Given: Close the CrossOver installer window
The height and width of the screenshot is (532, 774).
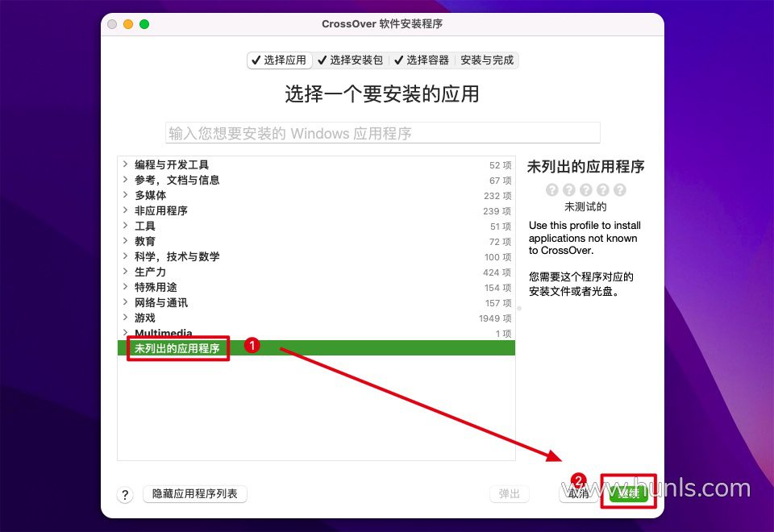Looking at the screenshot, I should (x=112, y=24).
